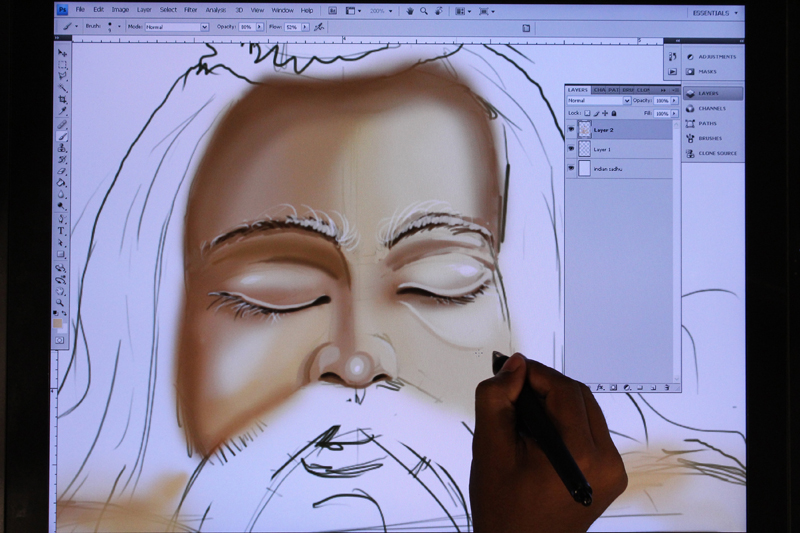This screenshot has width=800, height=533.
Task: Open the Filter menu
Action: pyautogui.click(x=190, y=10)
